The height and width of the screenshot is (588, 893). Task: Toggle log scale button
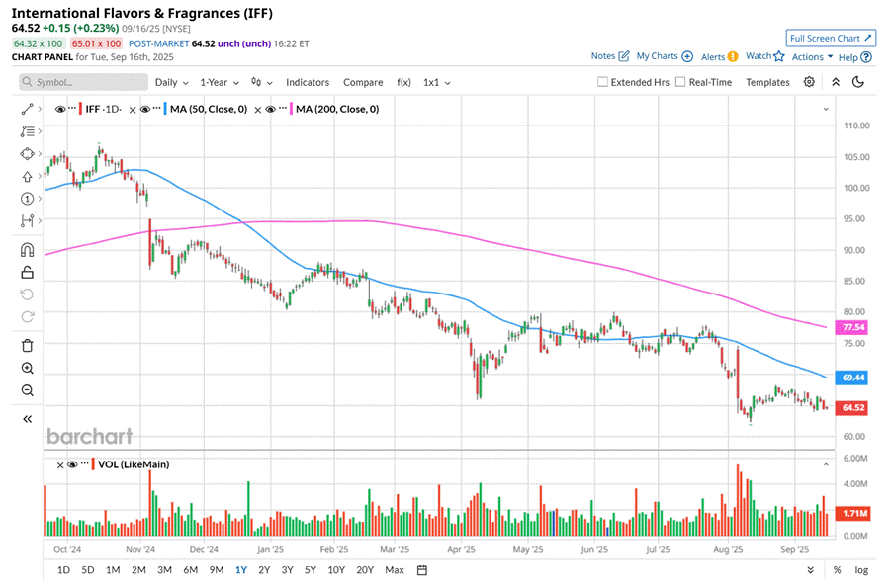(x=861, y=570)
